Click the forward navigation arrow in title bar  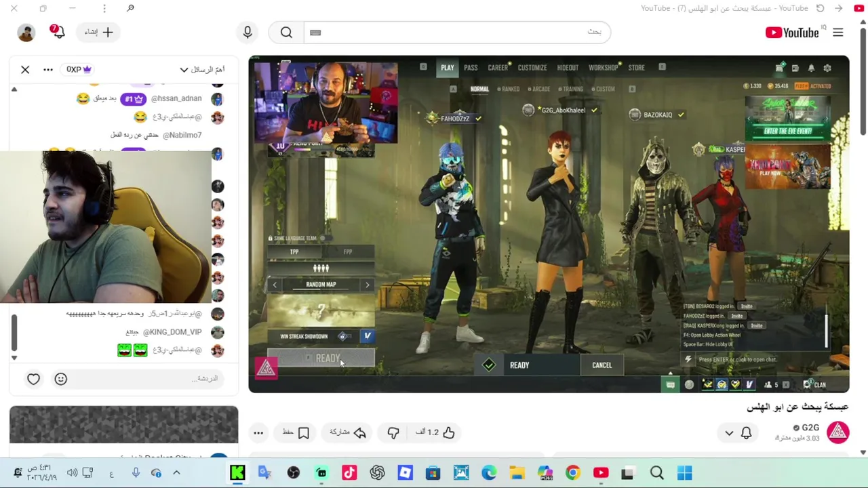[x=839, y=8]
